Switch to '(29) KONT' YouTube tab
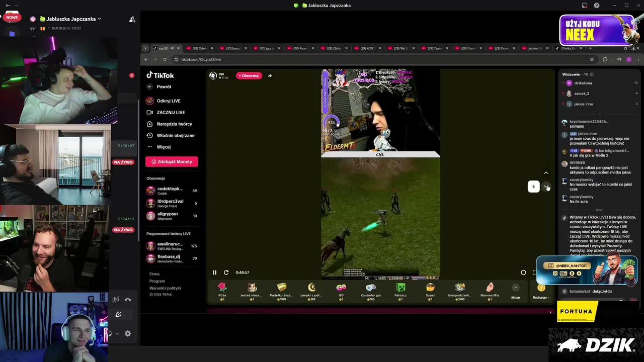The image size is (644, 362). pyautogui.click(x=367, y=48)
